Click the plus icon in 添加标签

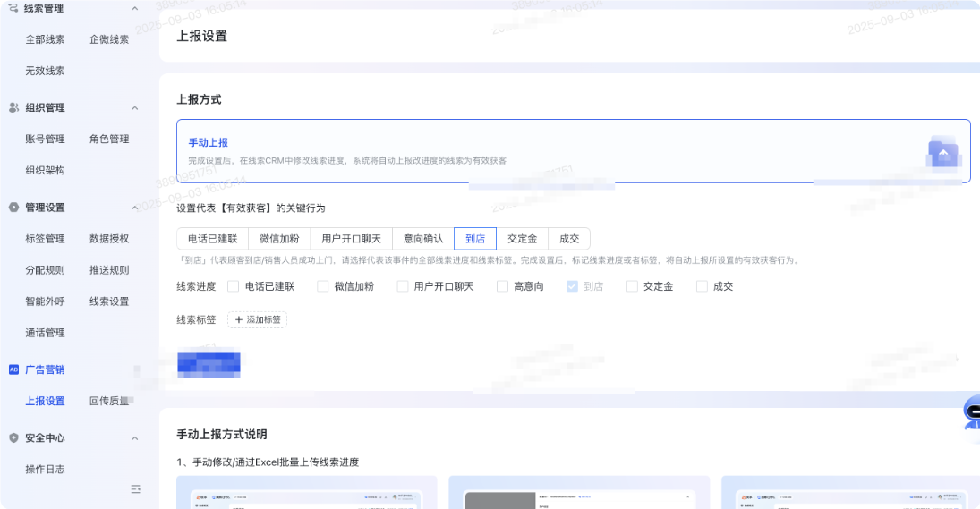tap(238, 319)
